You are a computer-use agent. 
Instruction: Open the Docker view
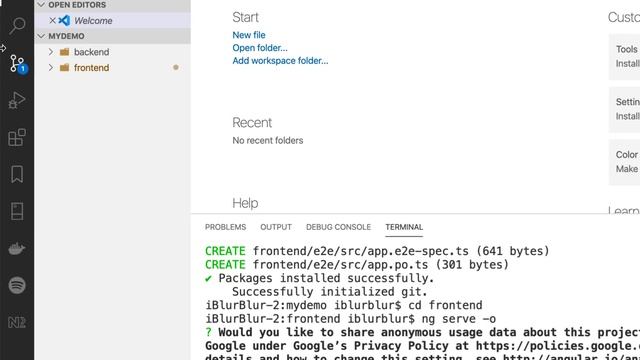click(17, 248)
